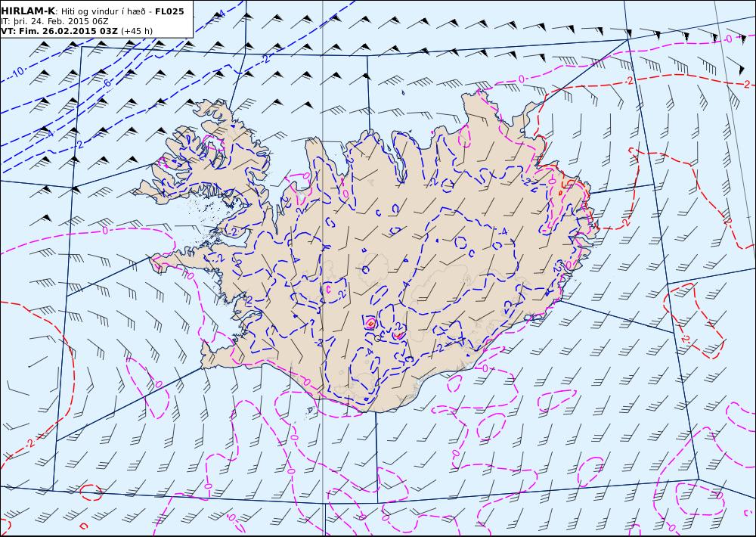Select the 'VT: Fim. 26.02.2015 03Z' valid time

[x=59, y=31]
